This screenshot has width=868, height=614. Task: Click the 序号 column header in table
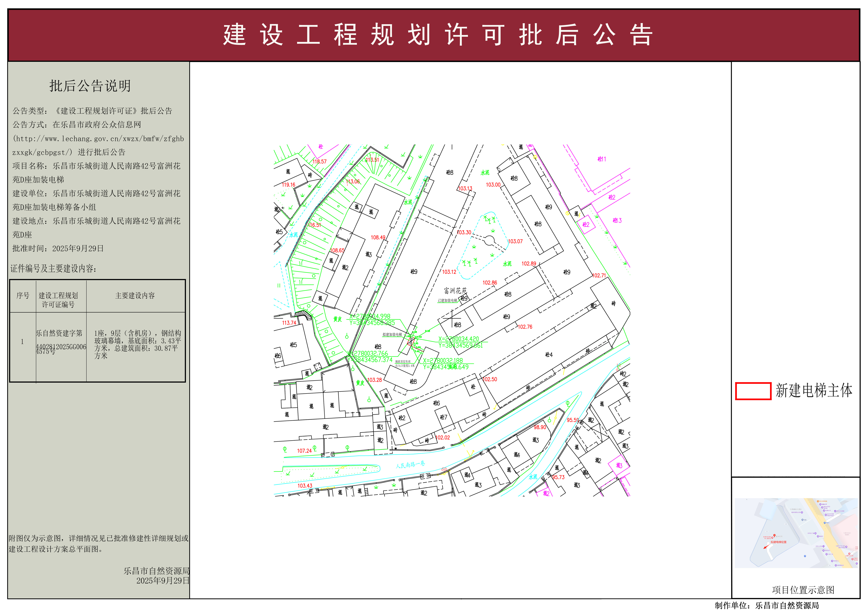click(x=23, y=296)
